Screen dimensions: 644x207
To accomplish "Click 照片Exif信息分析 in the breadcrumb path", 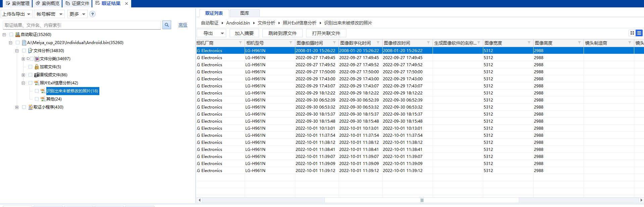I will tap(300, 23).
